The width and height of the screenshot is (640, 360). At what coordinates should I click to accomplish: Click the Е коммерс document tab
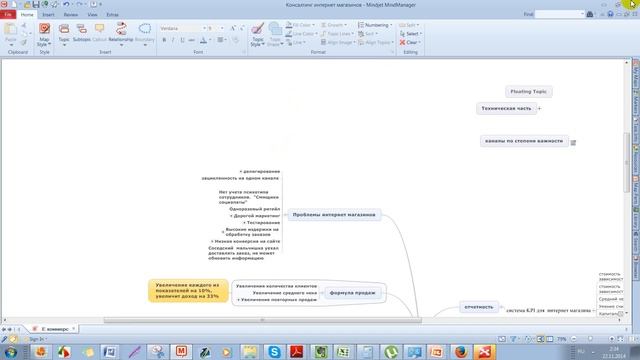55,329
